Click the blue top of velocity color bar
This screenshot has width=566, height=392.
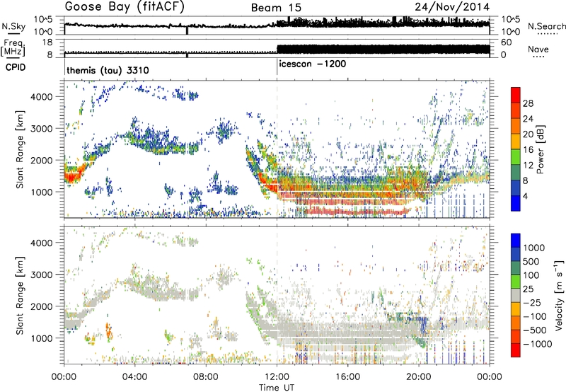(516, 240)
